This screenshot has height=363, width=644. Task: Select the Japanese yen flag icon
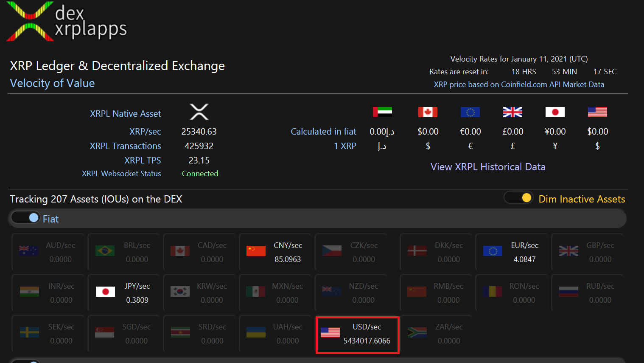555,112
